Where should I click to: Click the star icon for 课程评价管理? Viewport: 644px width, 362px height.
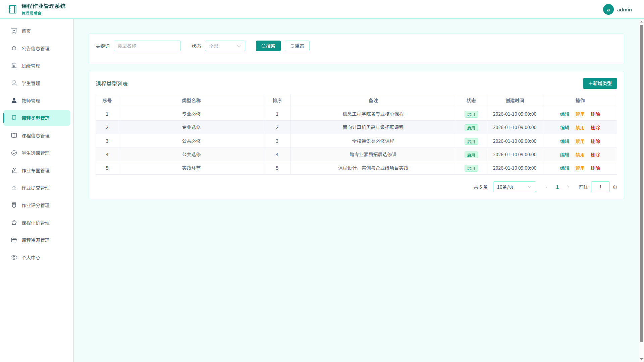pyautogui.click(x=14, y=223)
